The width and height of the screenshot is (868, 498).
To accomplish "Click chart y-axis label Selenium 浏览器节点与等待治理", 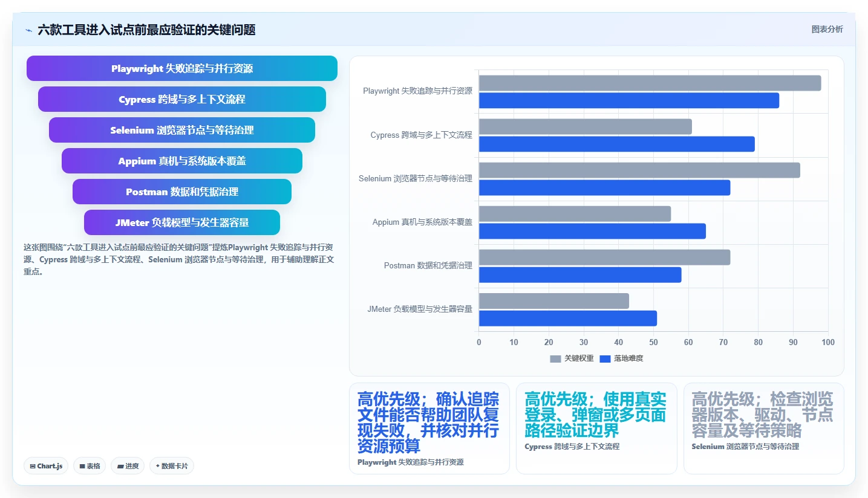I will tap(416, 179).
